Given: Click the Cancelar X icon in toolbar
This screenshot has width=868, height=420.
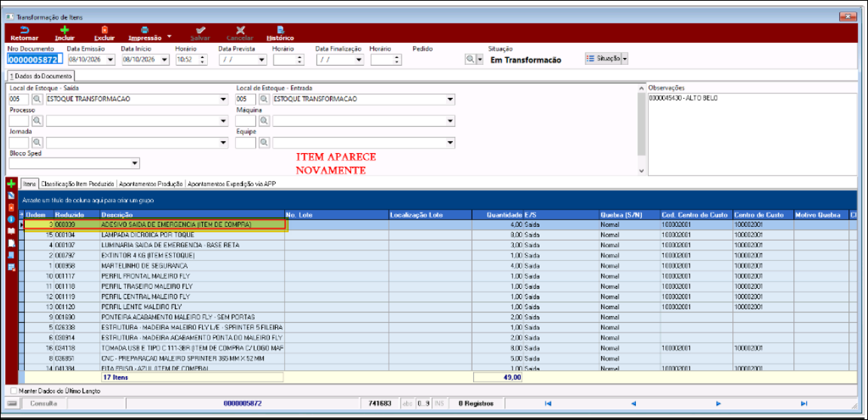Looking at the screenshot, I should point(240,29).
